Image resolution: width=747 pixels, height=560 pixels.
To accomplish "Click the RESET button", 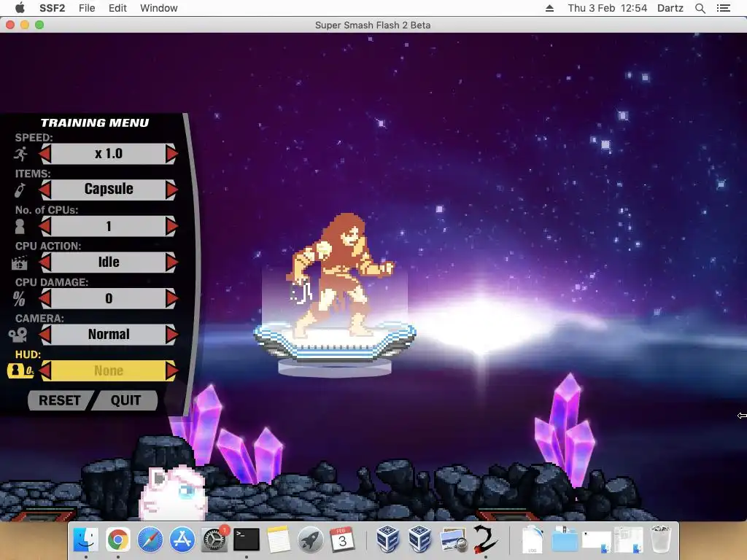I will (x=60, y=400).
